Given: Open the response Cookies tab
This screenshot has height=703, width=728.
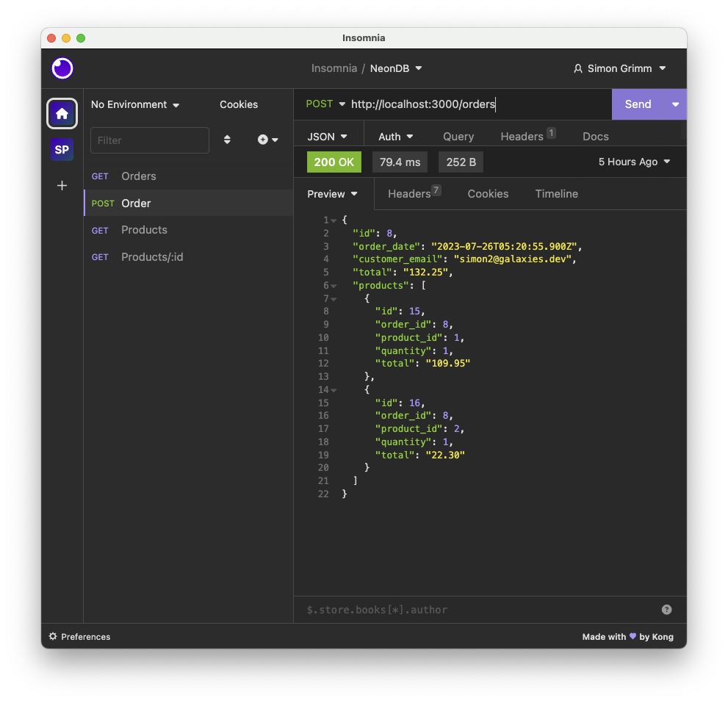Looking at the screenshot, I should click(488, 194).
